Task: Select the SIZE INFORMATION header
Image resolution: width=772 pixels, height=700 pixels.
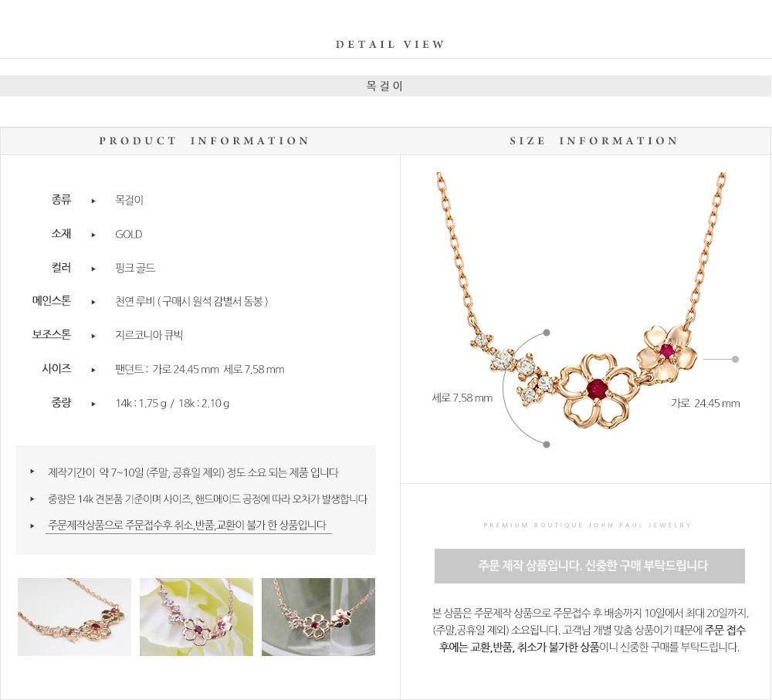Action: (x=594, y=140)
